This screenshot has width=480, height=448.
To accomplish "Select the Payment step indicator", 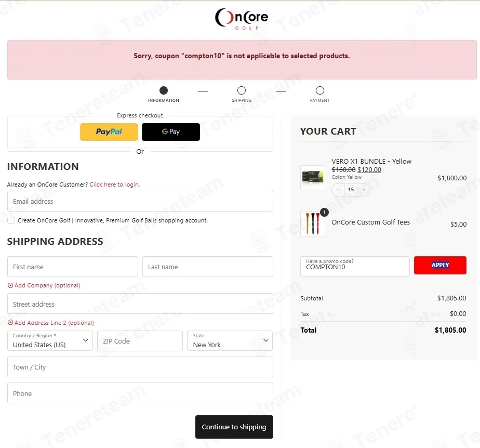I will point(319,94).
